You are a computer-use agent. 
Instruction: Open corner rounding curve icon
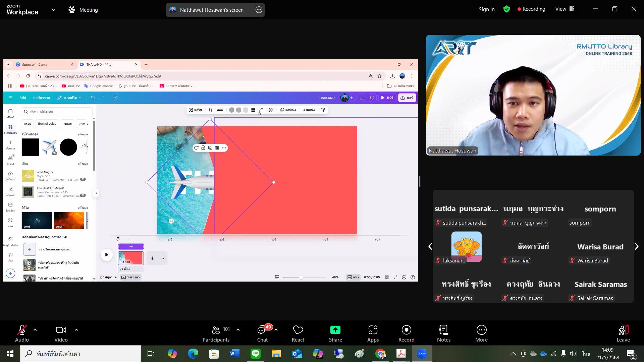[261, 110]
